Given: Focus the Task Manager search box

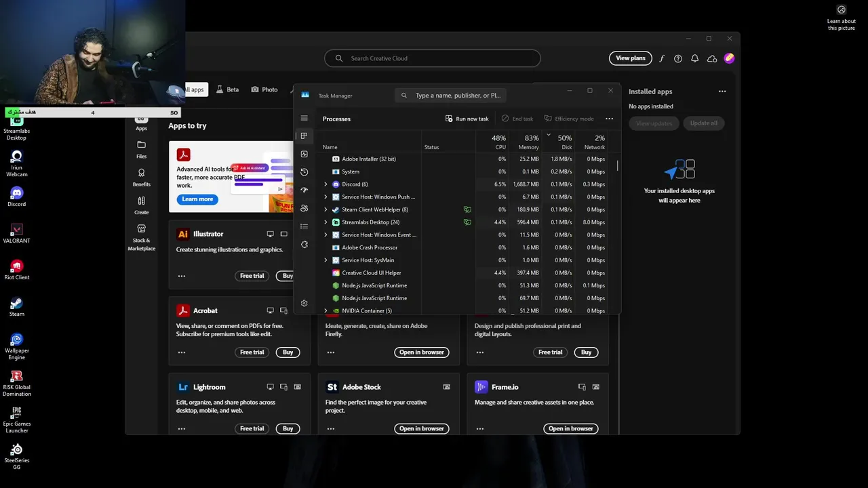Looking at the screenshot, I should [x=451, y=96].
